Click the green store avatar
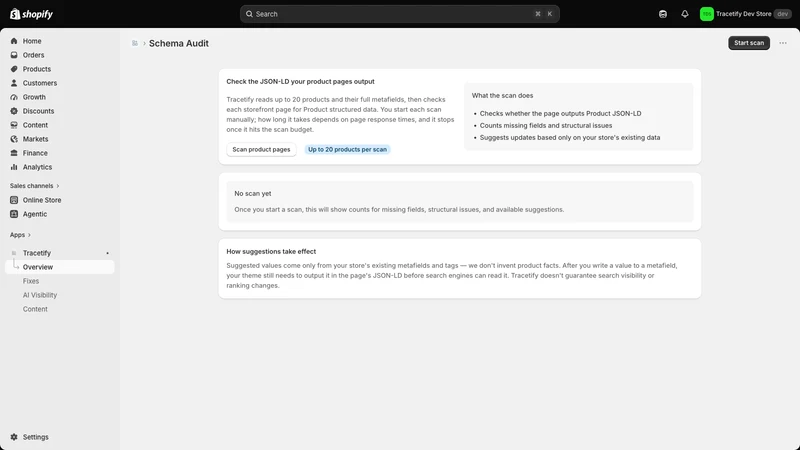This screenshot has height=450, width=800. point(706,14)
